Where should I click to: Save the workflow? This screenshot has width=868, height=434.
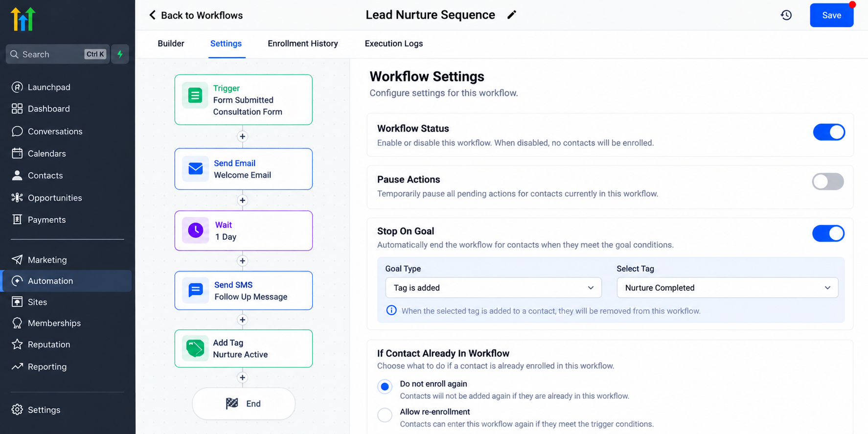pyautogui.click(x=831, y=15)
